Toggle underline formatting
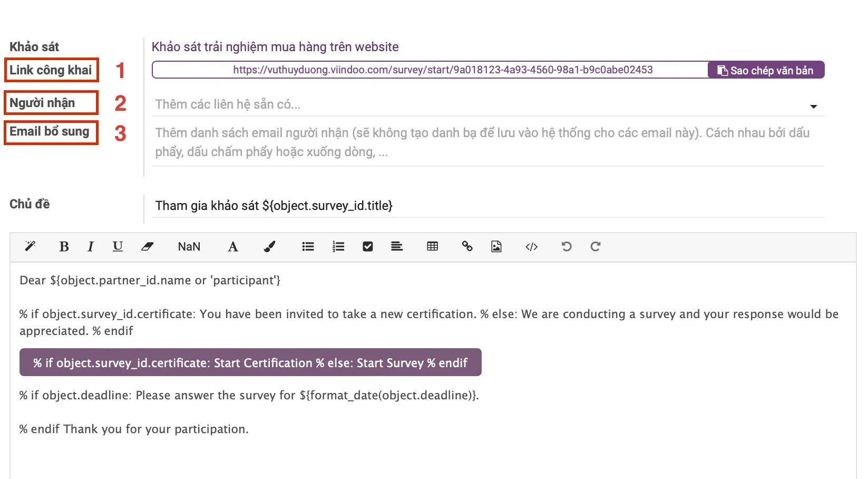The width and height of the screenshot is (868, 479). pyautogui.click(x=118, y=246)
